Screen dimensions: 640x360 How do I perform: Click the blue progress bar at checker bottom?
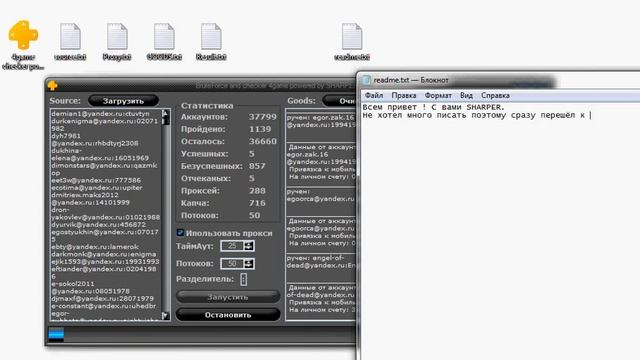56,334
